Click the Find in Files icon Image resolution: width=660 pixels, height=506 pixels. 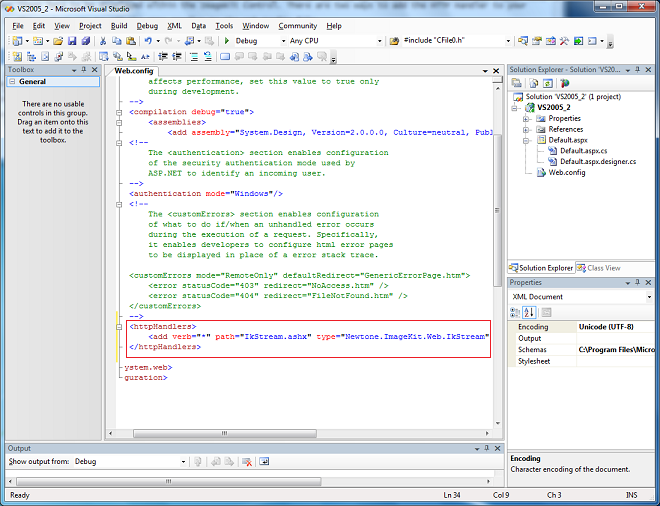(394, 41)
